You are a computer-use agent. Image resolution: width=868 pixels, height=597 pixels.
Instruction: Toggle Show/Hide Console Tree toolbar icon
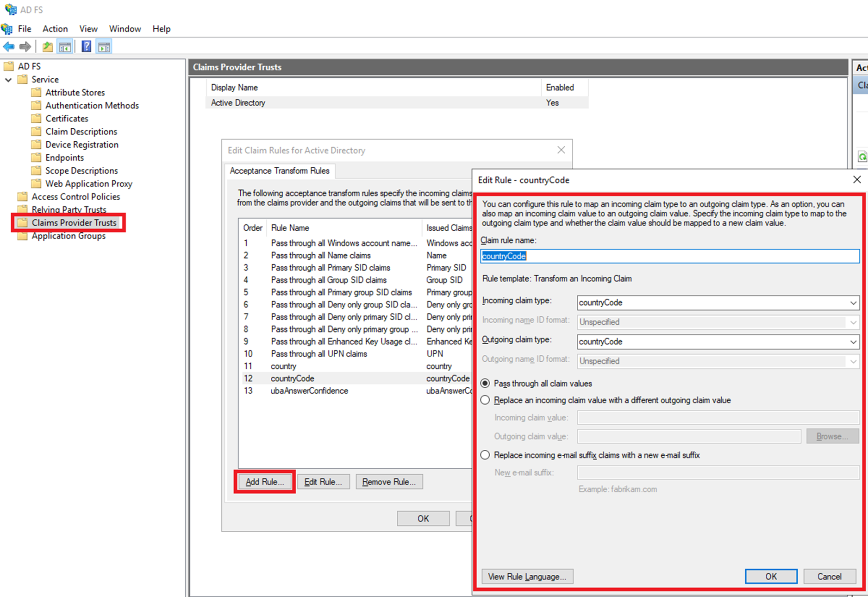65,47
